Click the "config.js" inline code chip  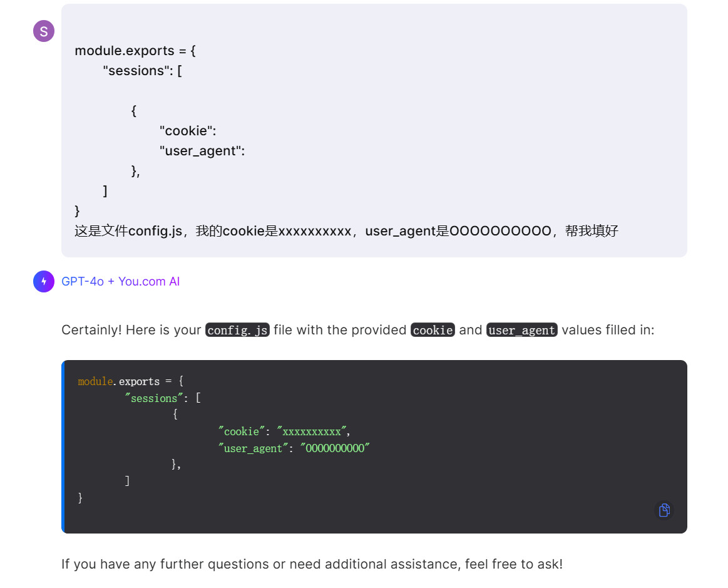click(237, 330)
